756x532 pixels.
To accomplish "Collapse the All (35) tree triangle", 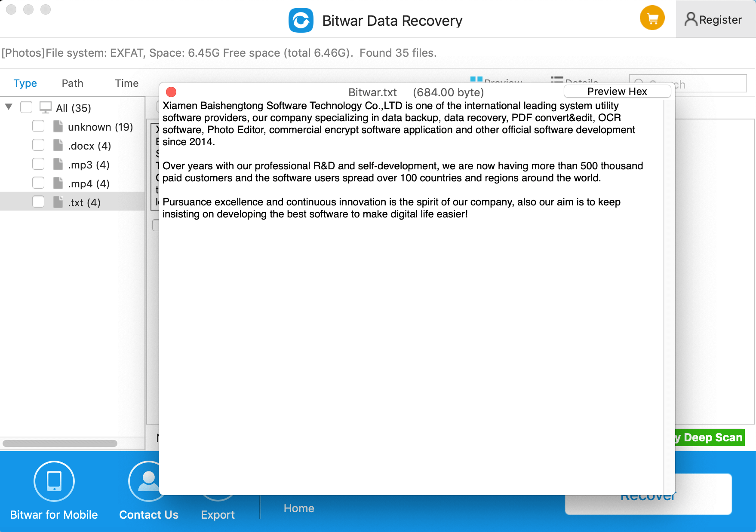I will 9,107.
